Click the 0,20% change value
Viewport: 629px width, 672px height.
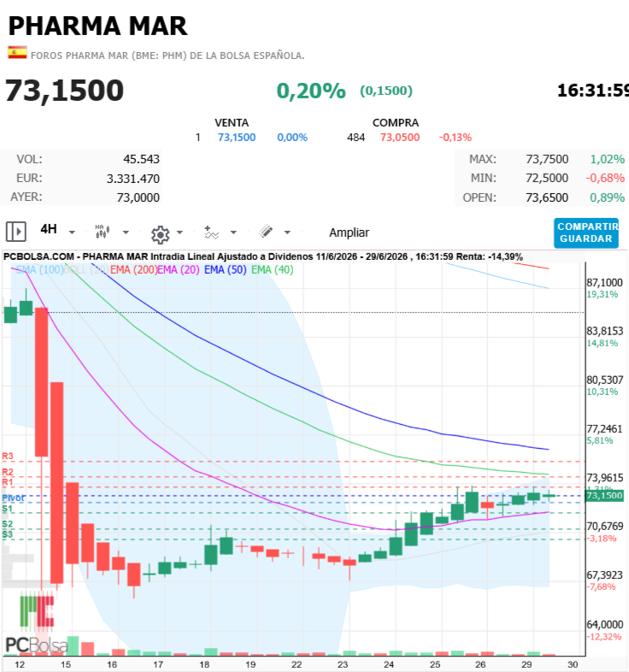click(311, 91)
